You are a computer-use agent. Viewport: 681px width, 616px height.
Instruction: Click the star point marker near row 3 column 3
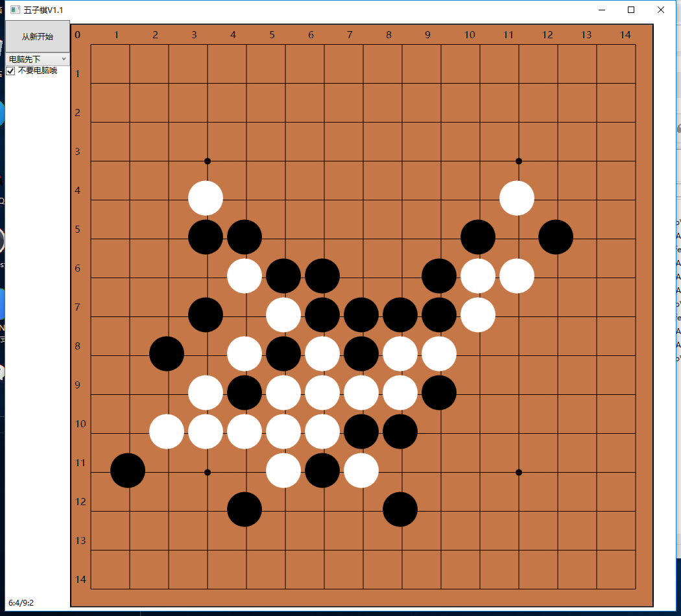[x=207, y=160]
